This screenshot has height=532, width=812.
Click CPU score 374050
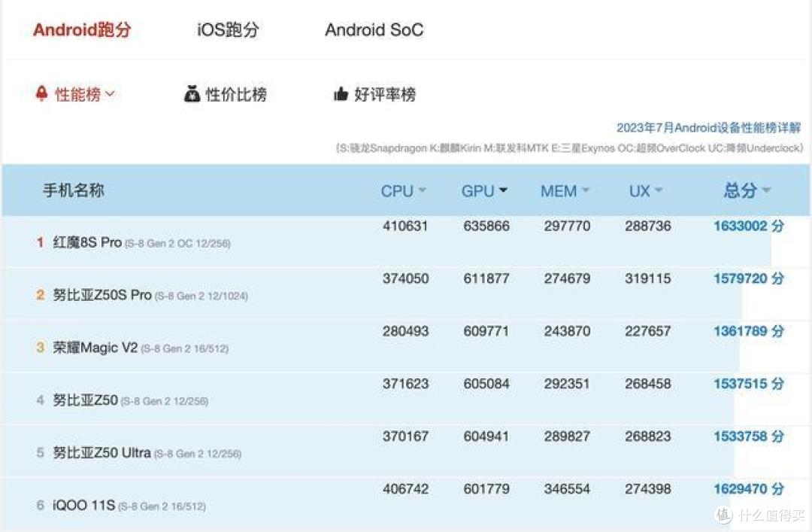405,278
